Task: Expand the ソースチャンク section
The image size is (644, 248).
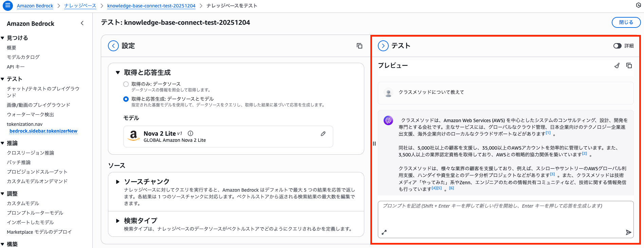Action: 118,182
